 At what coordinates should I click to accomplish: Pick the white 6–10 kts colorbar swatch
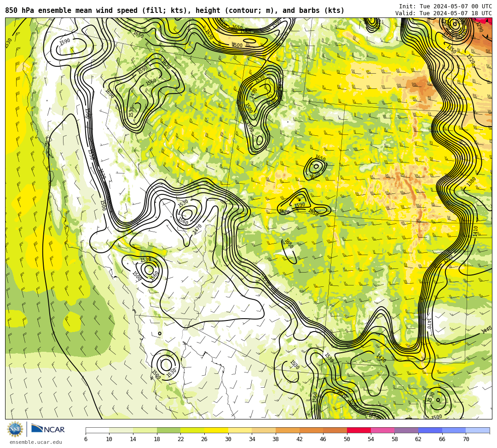point(97,430)
